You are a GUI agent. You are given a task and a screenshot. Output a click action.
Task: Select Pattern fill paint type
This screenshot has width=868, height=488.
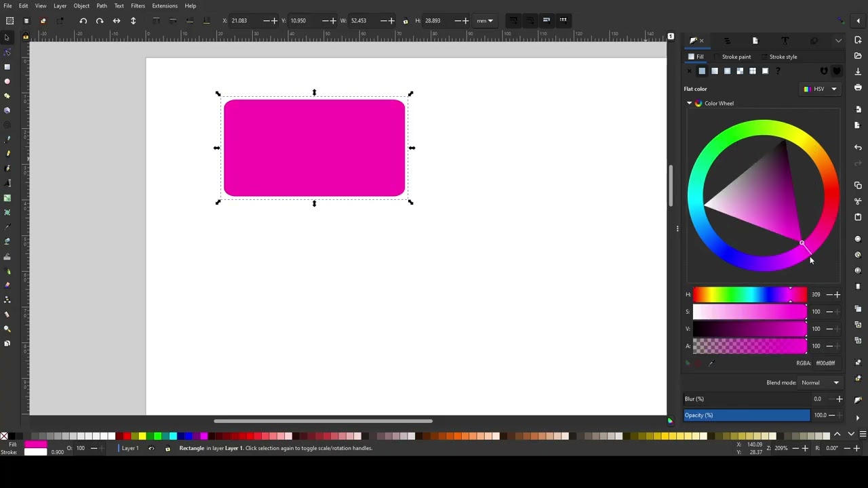(x=753, y=71)
